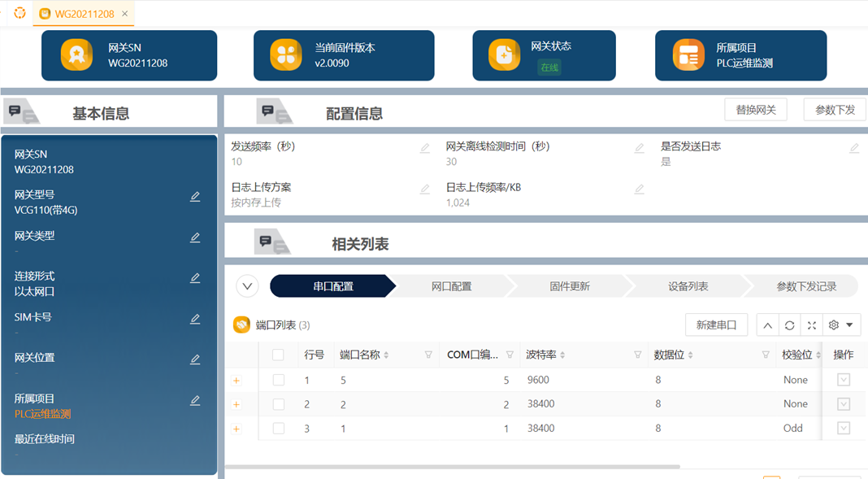868x479 pixels.
Task: Click the edit icon beside SIM卡号
Action: (195, 320)
